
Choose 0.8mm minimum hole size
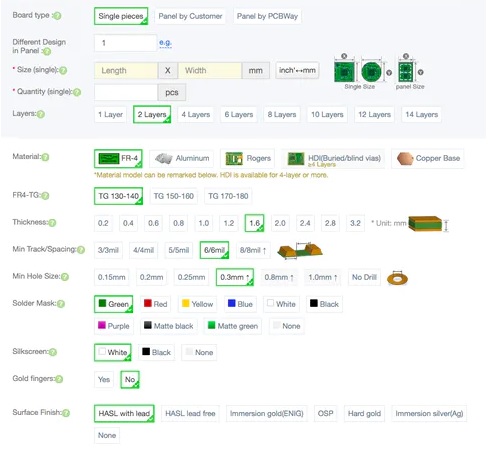[279, 277]
